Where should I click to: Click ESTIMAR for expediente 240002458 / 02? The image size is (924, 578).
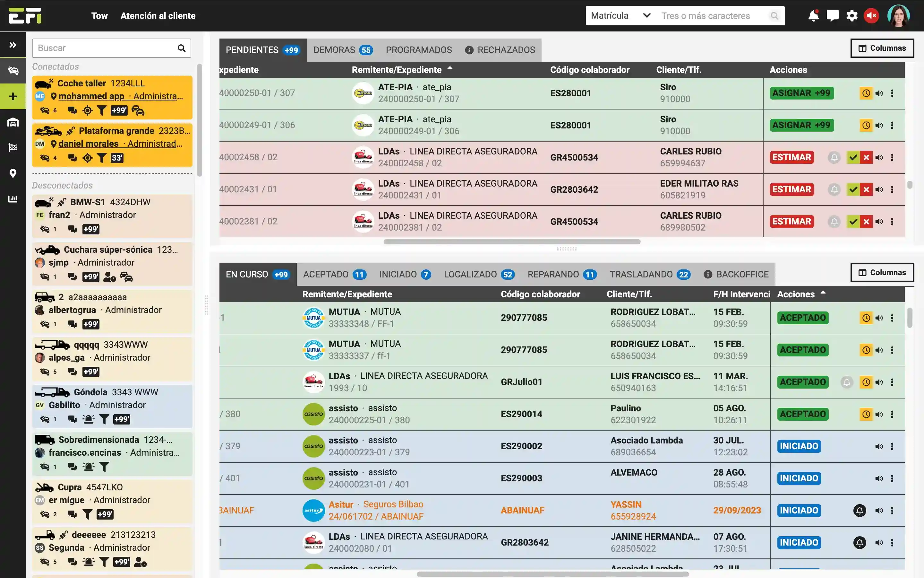point(791,157)
